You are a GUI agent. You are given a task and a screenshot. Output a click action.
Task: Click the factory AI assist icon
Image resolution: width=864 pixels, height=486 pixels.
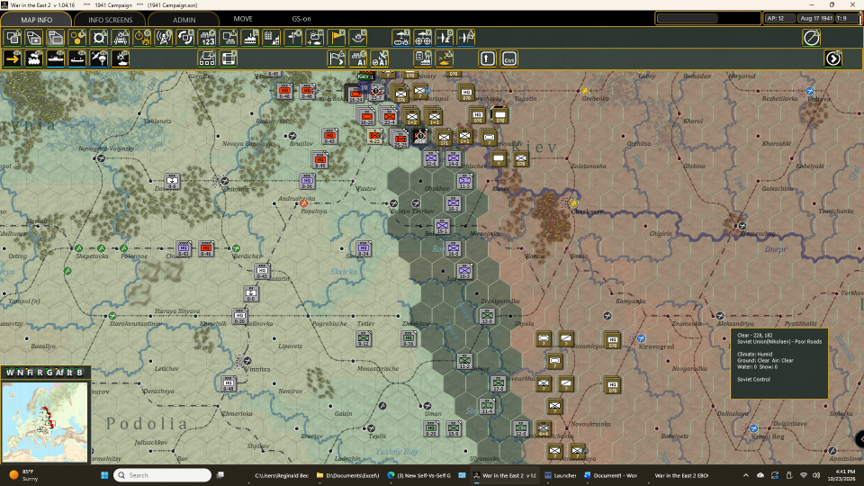[358, 58]
